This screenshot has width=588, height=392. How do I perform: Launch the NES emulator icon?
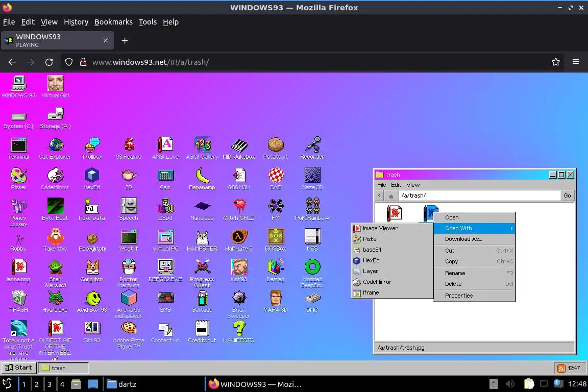(312, 240)
